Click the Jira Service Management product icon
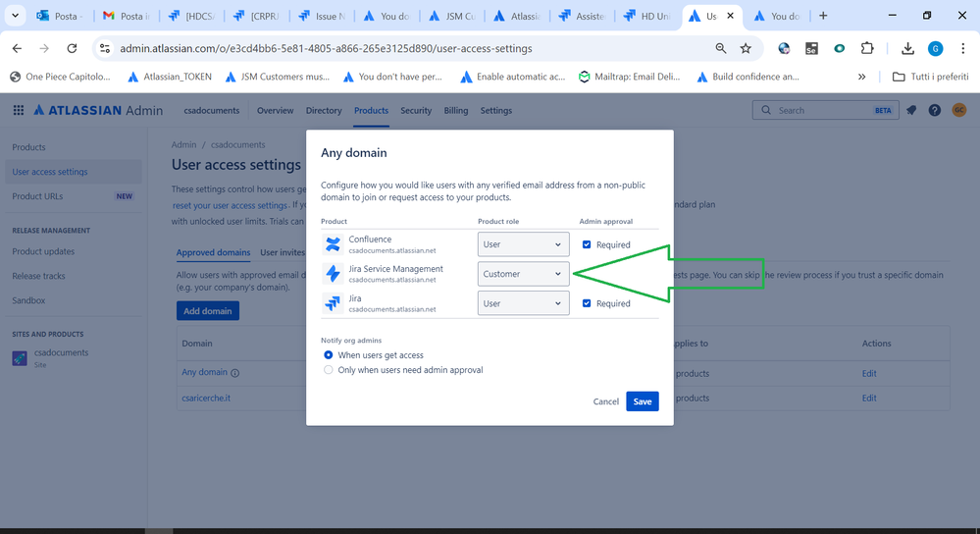This screenshot has width=980, height=534. pyautogui.click(x=334, y=274)
